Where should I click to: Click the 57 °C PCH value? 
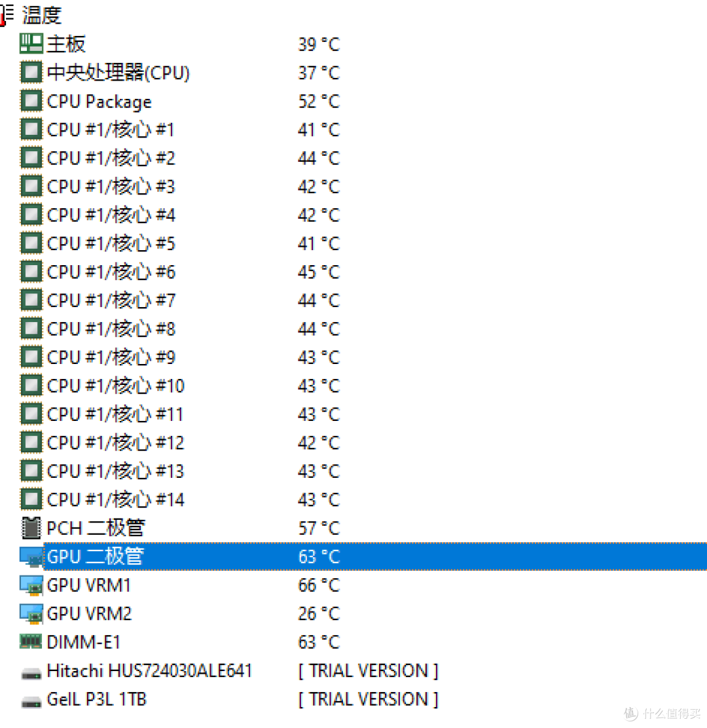click(x=319, y=528)
